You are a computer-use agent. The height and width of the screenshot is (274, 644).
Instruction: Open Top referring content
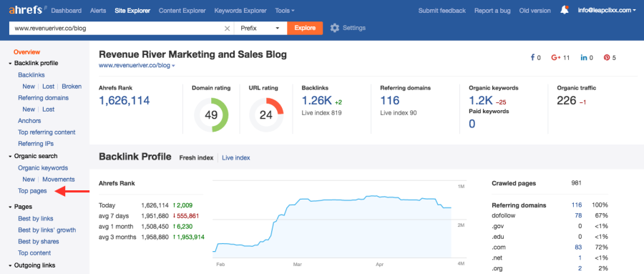pos(47,132)
